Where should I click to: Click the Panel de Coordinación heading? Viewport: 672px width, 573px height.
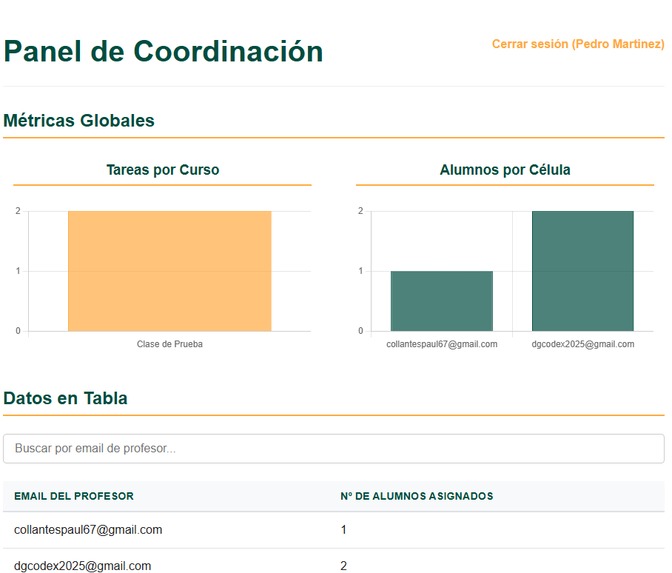pyautogui.click(x=163, y=51)
